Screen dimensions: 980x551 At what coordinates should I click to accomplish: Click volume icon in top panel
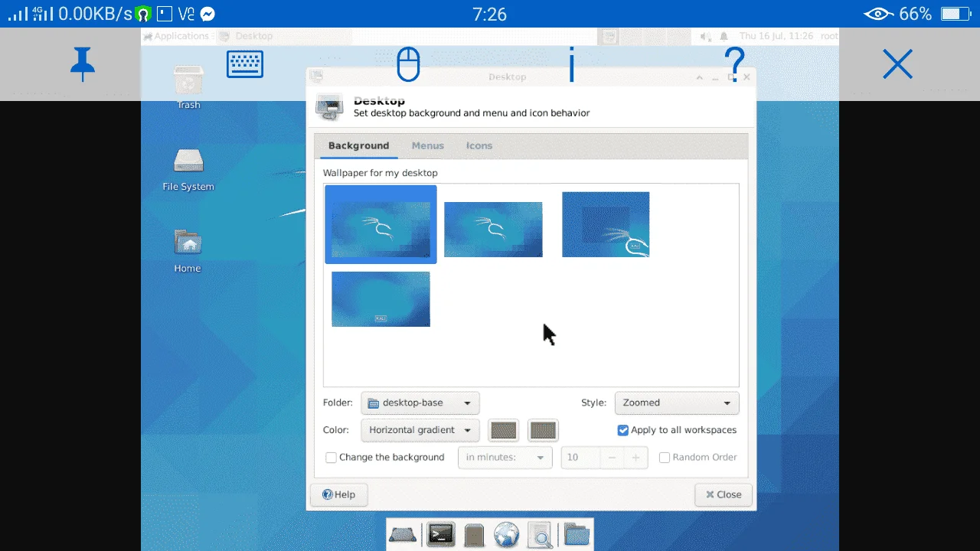click(x=706, y=36)
